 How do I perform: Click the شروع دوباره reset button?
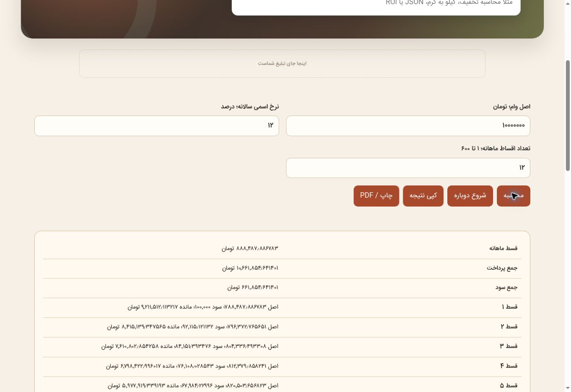point(470,196)
